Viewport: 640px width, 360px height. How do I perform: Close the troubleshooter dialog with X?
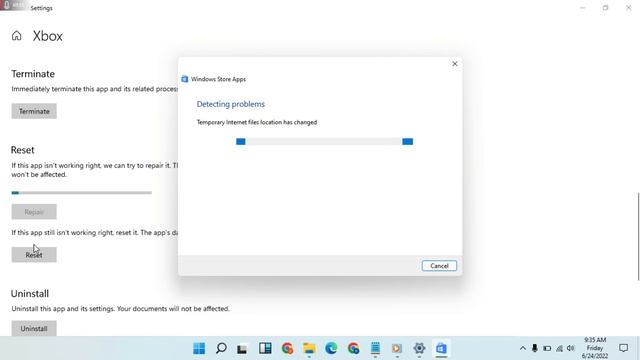click(x=455, y=64)
